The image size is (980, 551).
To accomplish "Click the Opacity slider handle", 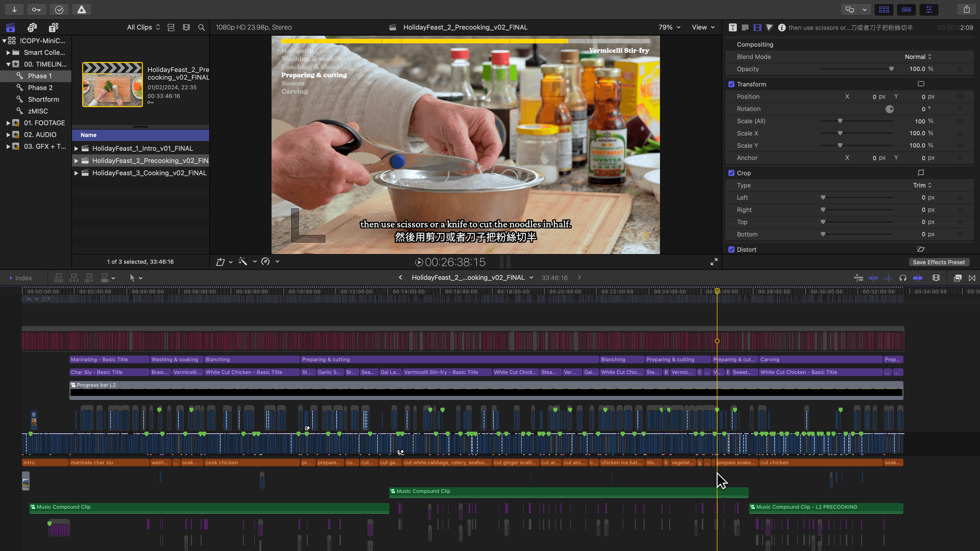I will [891, 69].
